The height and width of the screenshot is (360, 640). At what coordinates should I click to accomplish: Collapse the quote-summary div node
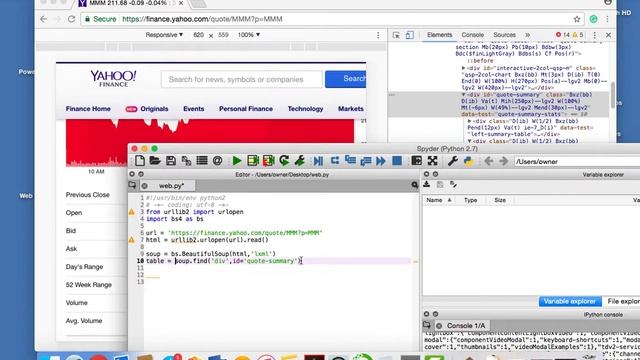click(x=464, y=95)
